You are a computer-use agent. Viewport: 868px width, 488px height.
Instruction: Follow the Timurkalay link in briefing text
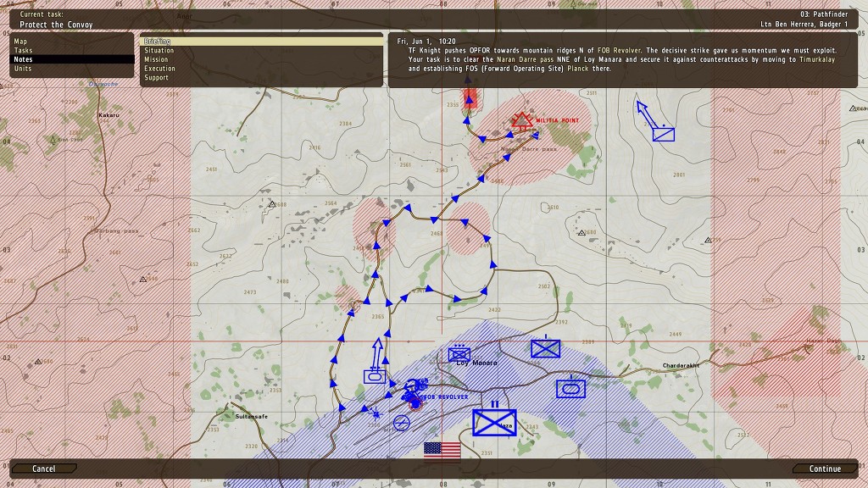pos(817,60)
